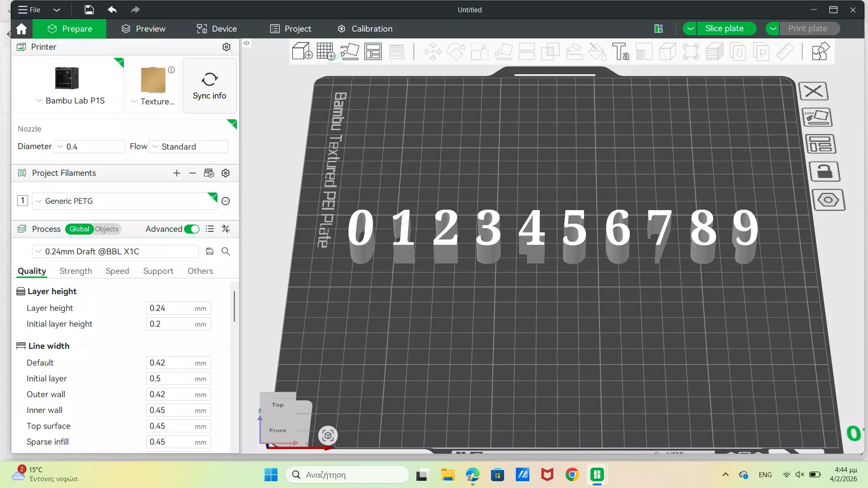
Task: Open the Slice plate options arrow
Action: tap(690, 28)
